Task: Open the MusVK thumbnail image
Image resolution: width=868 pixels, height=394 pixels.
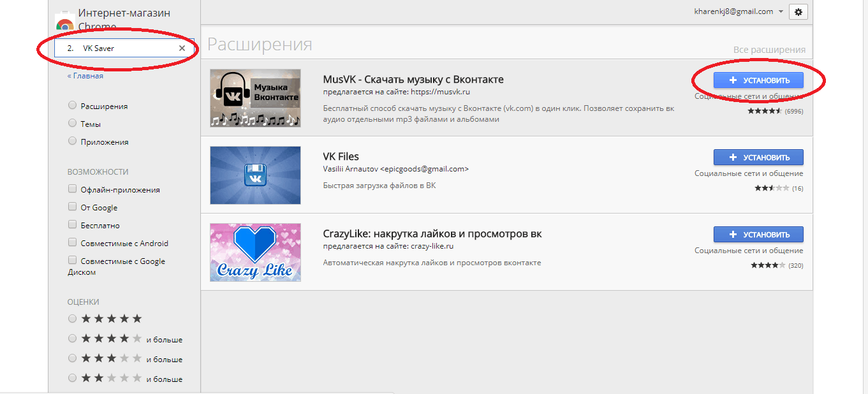Action: click(x=255, y=98)
